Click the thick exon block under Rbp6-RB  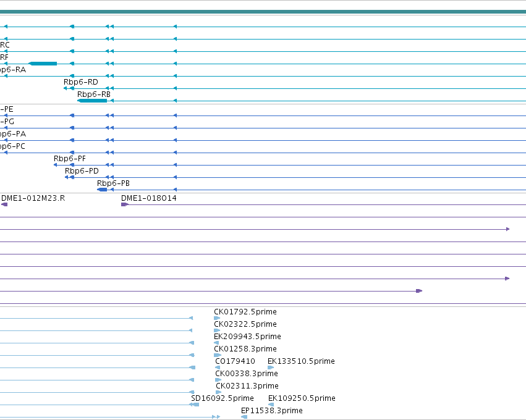coord(92,101)
